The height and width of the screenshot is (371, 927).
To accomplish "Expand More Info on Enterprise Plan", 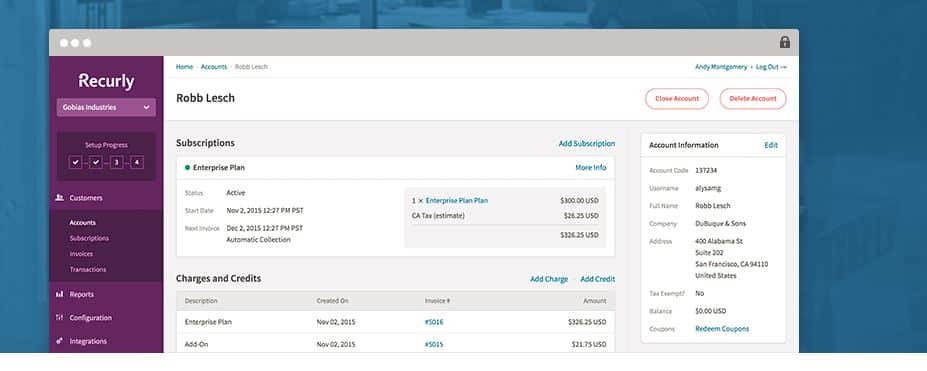I will point(591,168).
